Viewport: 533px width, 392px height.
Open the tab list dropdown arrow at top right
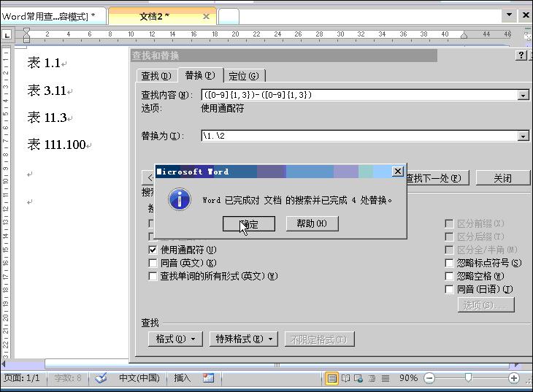509,15
